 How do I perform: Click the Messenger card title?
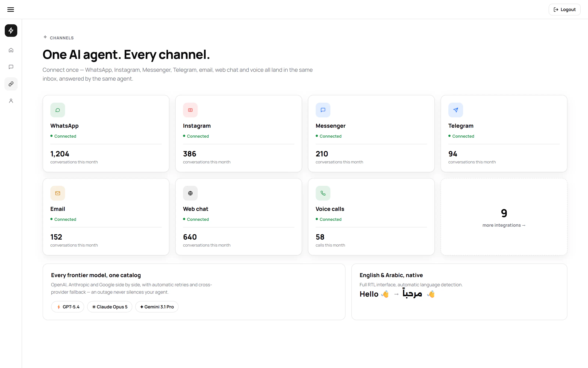click(x=330, y=126)
